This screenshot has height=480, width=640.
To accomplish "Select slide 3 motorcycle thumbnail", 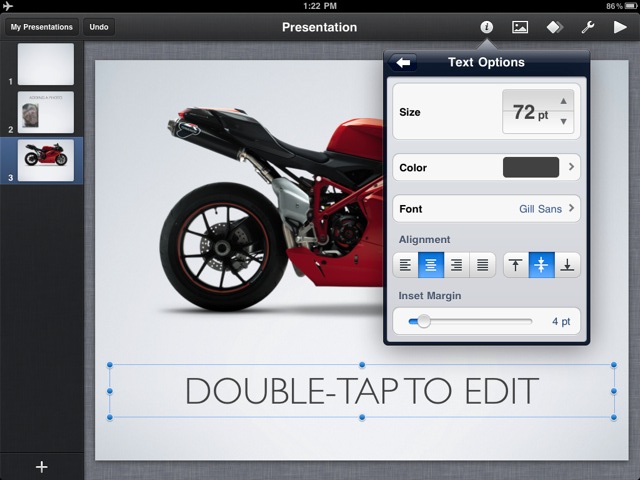I will coord(46,160).
